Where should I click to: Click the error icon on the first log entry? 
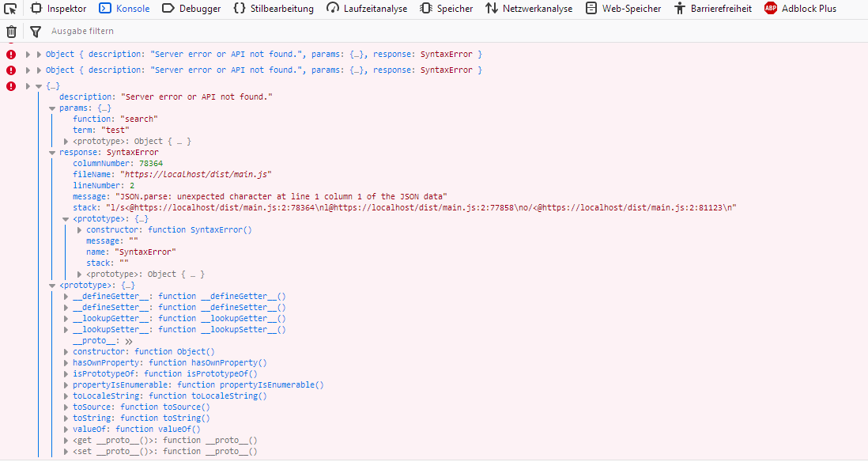click(x=9, y=54)
